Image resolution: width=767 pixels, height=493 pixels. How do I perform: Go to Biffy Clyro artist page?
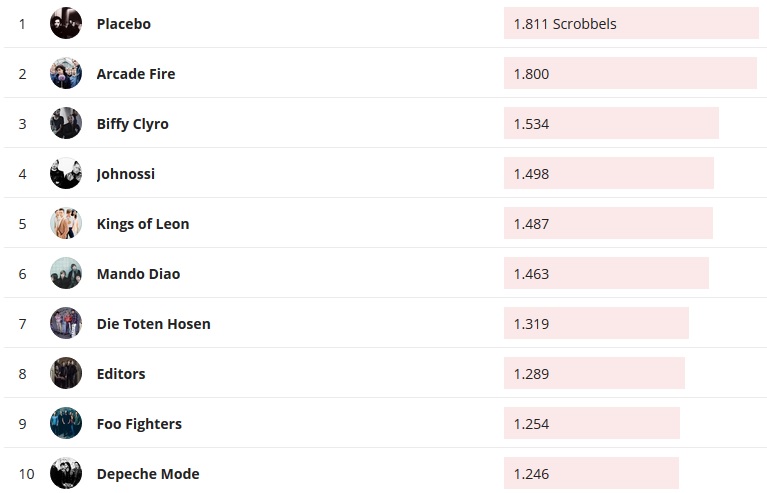coord(133,123)
